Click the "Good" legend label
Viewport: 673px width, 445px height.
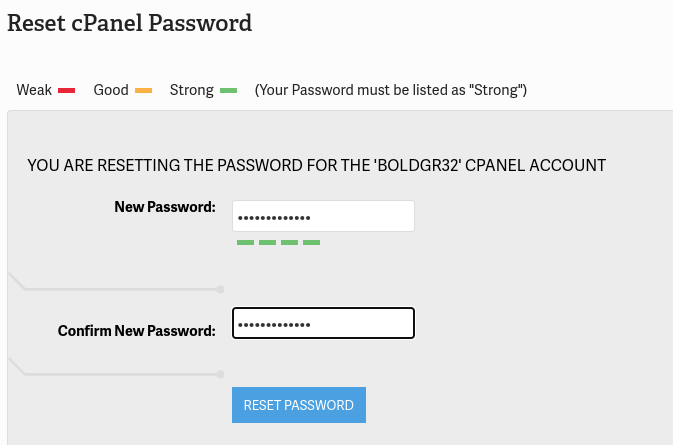pyautogui.click(x=111, y=90)
